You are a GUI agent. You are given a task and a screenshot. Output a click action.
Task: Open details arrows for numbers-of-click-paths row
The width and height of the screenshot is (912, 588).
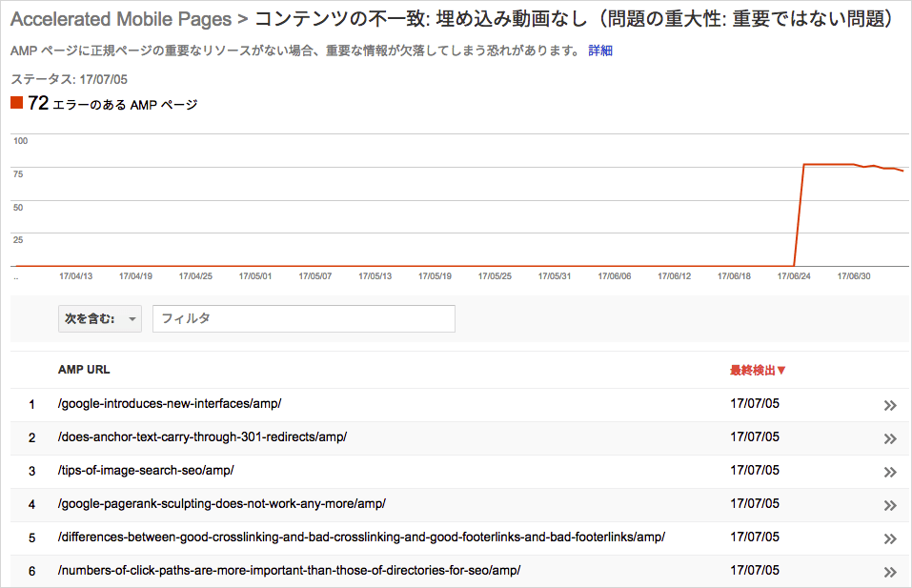pos(890,573)
